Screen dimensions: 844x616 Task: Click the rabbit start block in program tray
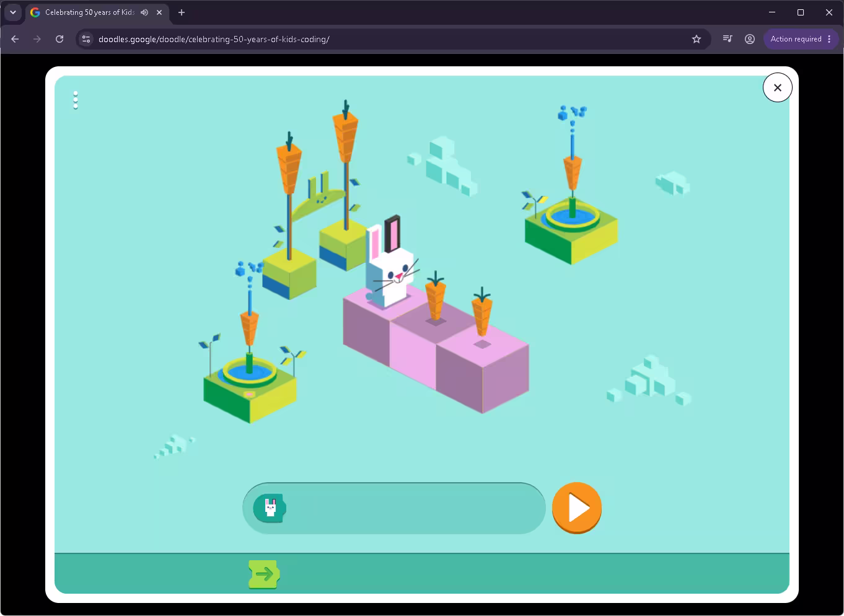coord(270,508)
